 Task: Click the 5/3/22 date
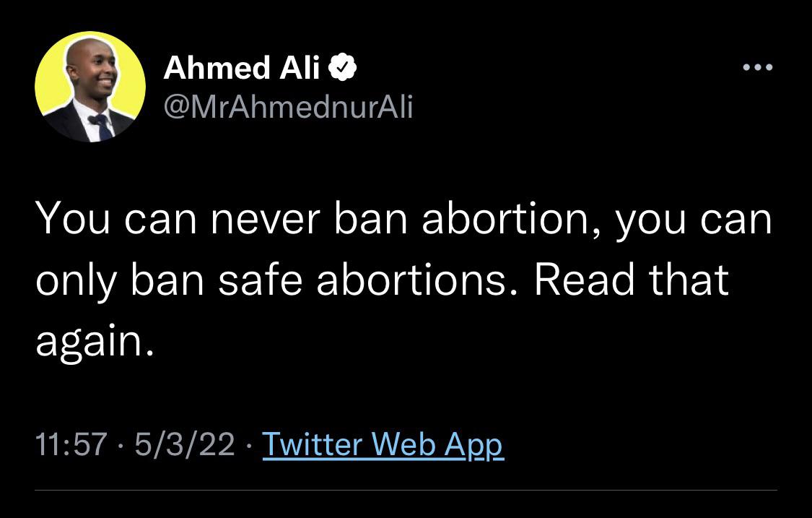(x=185, y=445)
